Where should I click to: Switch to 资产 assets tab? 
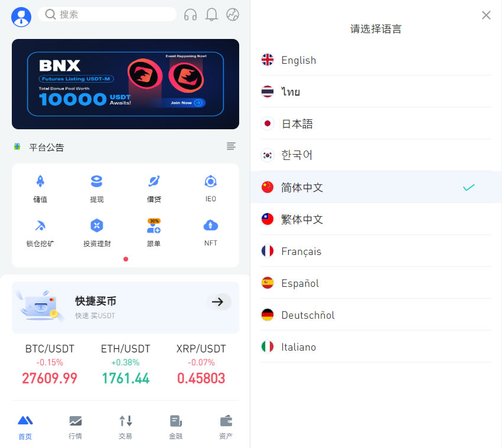[226, 428]
